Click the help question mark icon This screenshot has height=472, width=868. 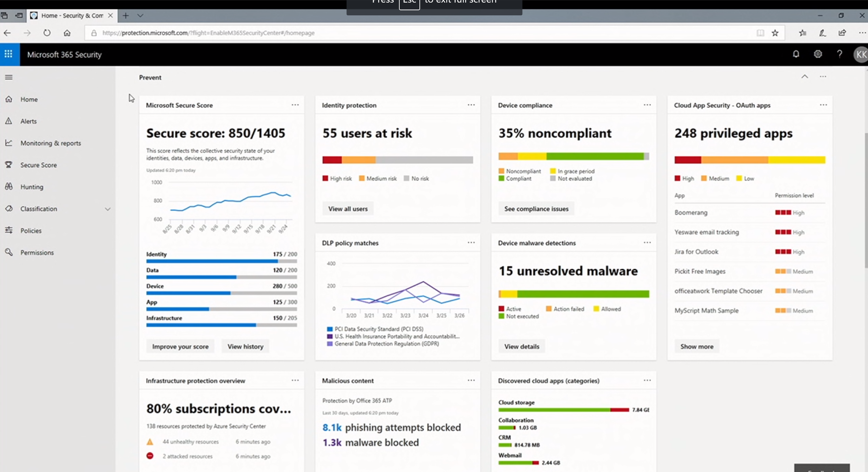pyautogui.click(x=839, y=54)
